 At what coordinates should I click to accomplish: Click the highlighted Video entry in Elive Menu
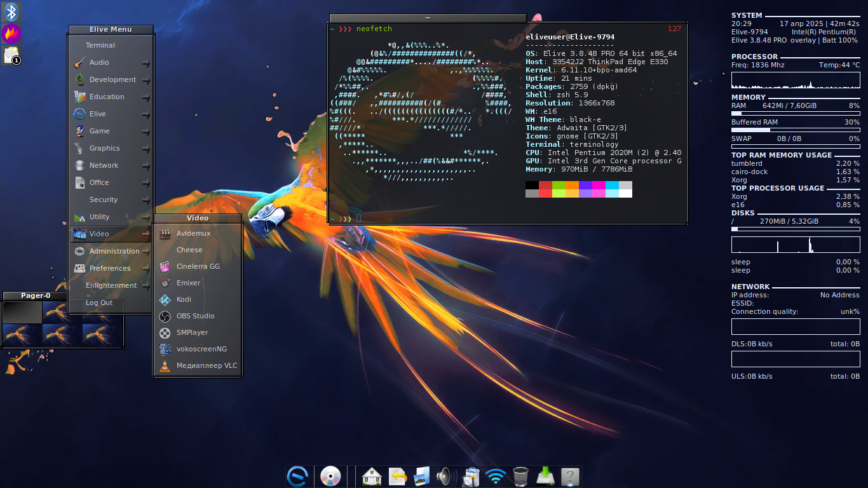pos(111,234)
